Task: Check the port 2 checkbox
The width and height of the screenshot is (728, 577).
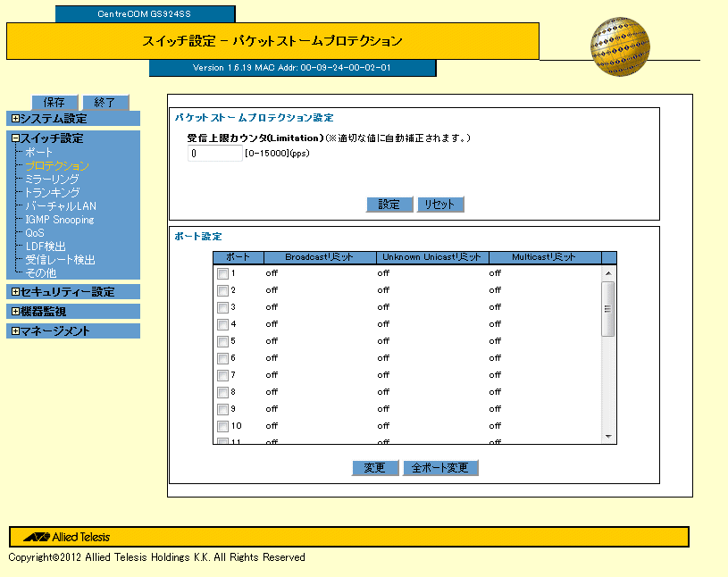Action: pos(222,290)
